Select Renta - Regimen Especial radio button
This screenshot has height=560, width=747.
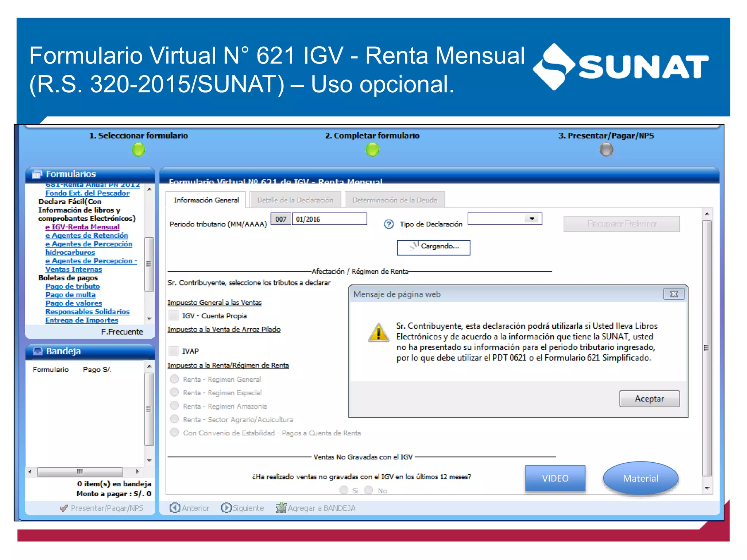coord(175,392)
